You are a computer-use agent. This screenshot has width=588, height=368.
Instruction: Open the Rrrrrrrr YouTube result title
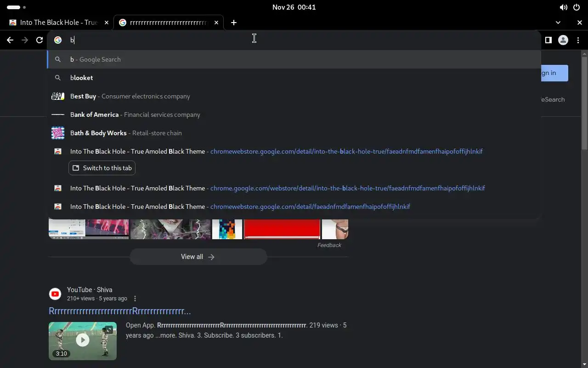(x=119, y=311)
